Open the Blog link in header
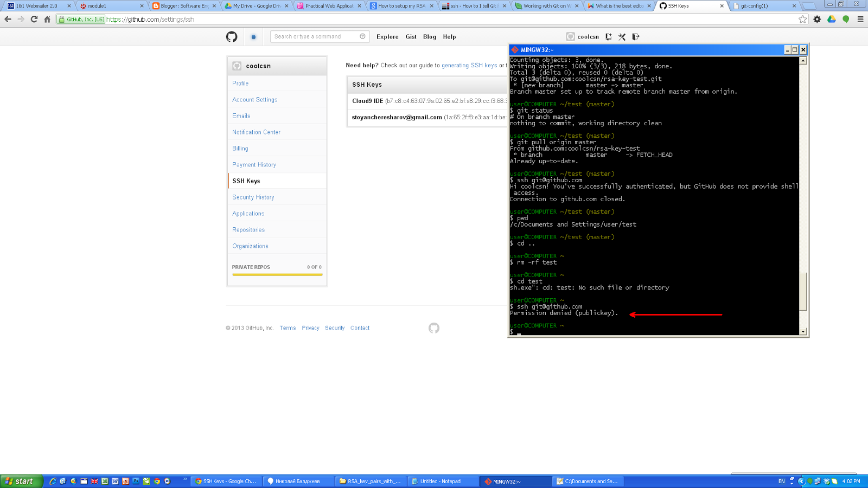868x488 pixels. tap(430, 37)
